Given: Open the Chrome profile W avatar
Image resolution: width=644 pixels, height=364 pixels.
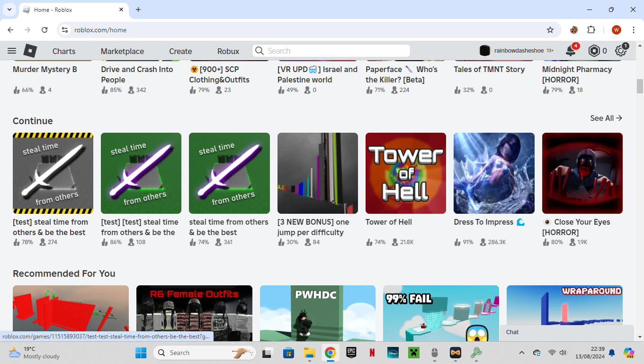Looking at the screenshot, I should [616, 30].
